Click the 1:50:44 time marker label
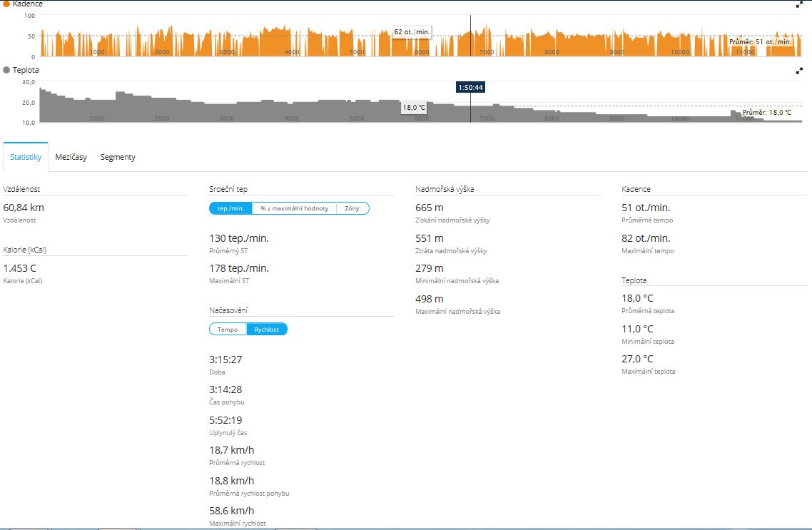This screenshot has height=530, width=812. [470, 87]
